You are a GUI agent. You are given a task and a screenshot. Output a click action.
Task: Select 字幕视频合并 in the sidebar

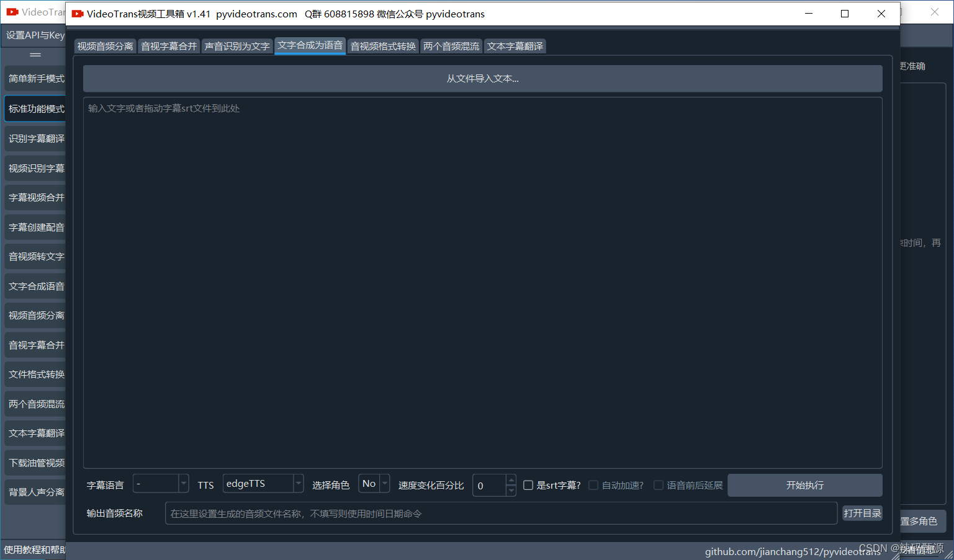click(x=36, y=197)
